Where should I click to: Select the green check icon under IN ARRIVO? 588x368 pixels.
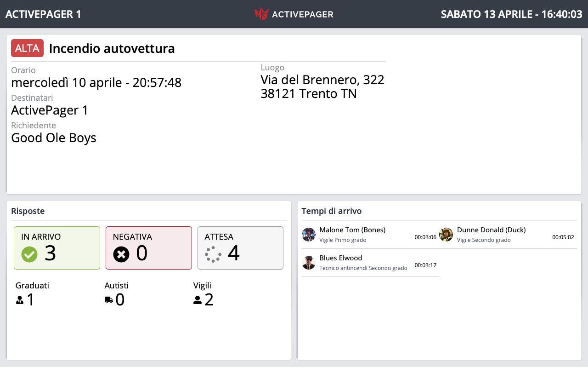[x=29, y=254]
